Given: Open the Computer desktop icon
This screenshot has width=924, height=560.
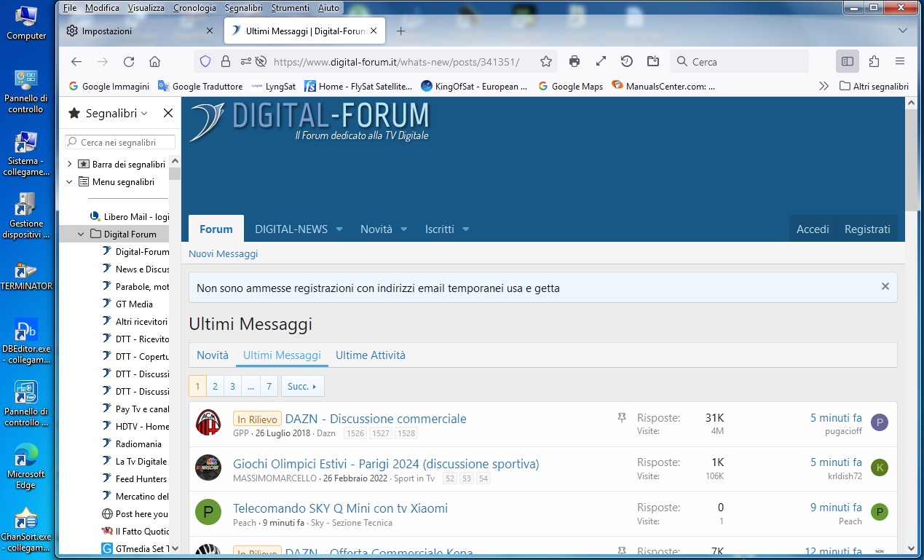Looking at the screenshot, I should click(26, 23).
